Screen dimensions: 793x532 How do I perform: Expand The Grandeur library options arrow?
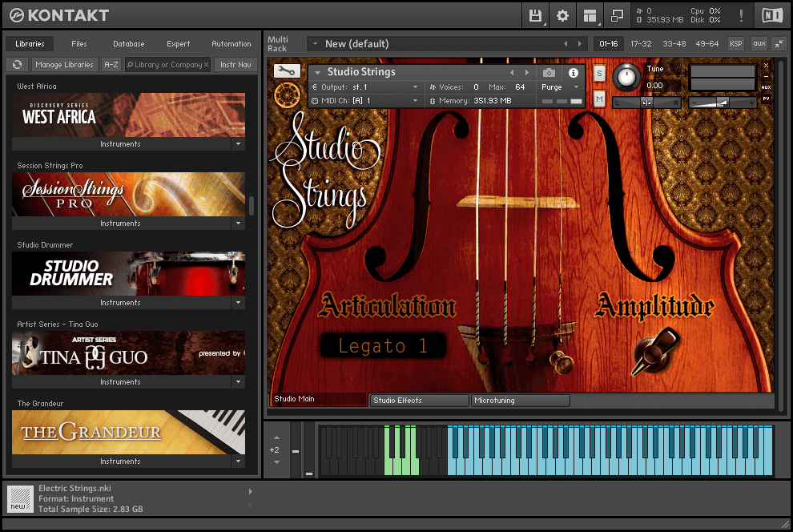[x=238, y=461]
